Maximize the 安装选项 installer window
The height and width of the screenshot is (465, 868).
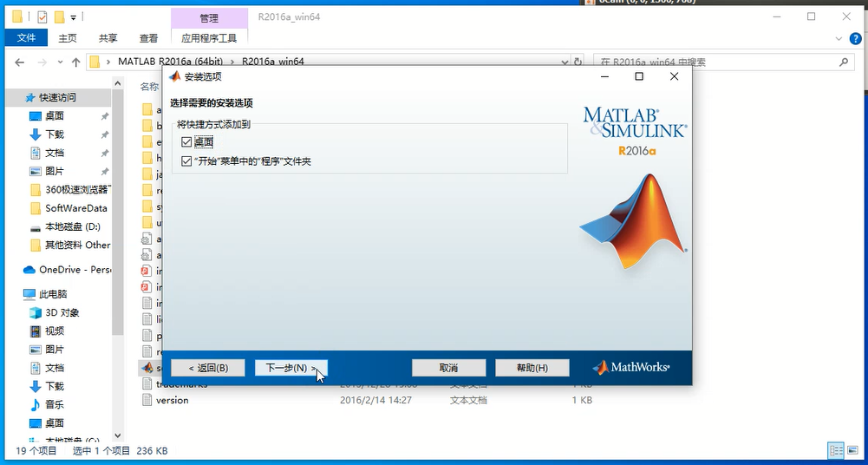tap(639, 76)
